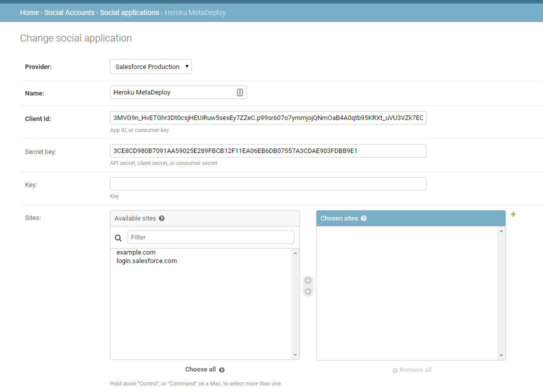Select example.com in Available sites

click(x=136, y=252)
